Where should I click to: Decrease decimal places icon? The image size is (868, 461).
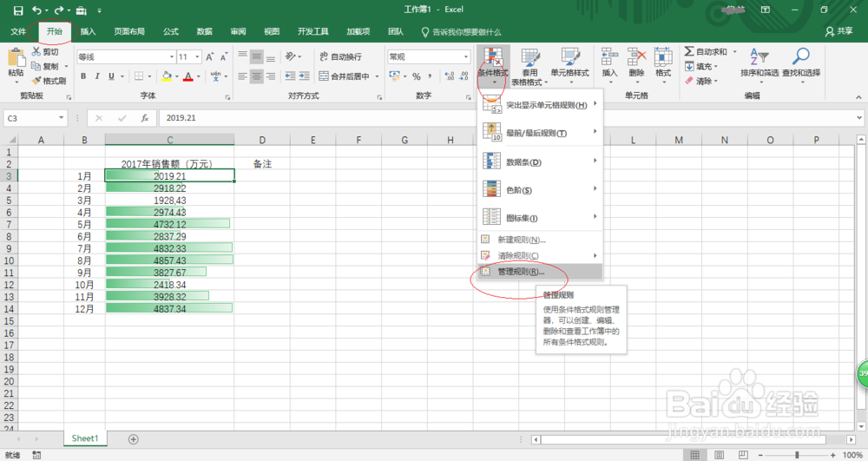point(464,76)
